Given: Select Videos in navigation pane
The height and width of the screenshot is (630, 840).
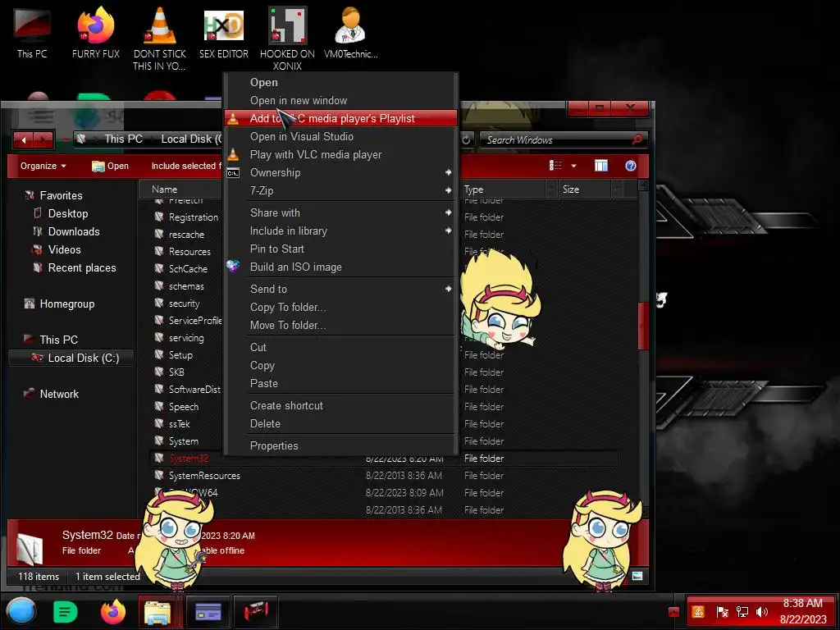Looking at the screenshot, I should tap(64, 249).
